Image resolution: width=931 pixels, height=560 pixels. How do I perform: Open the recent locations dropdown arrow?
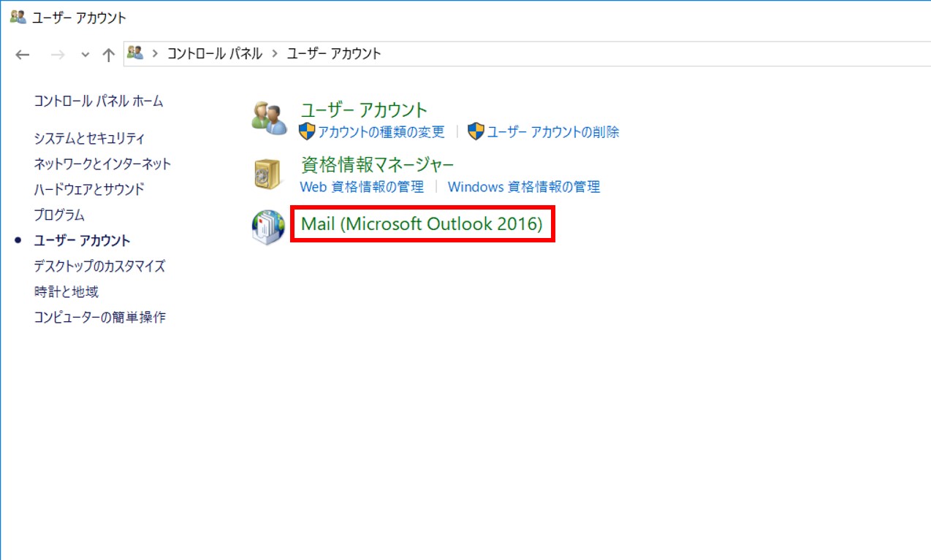pyautogui.click(x=85, y=55)
